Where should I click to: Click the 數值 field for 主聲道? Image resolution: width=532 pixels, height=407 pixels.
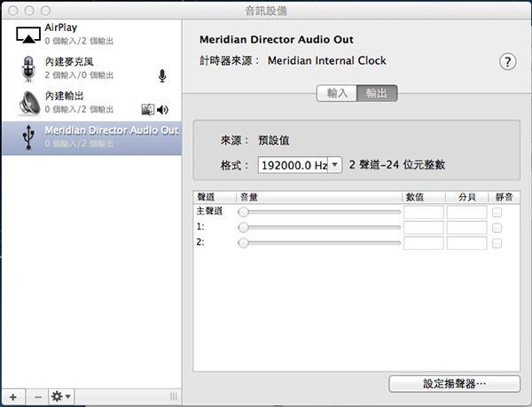click(x=424, y=212)
